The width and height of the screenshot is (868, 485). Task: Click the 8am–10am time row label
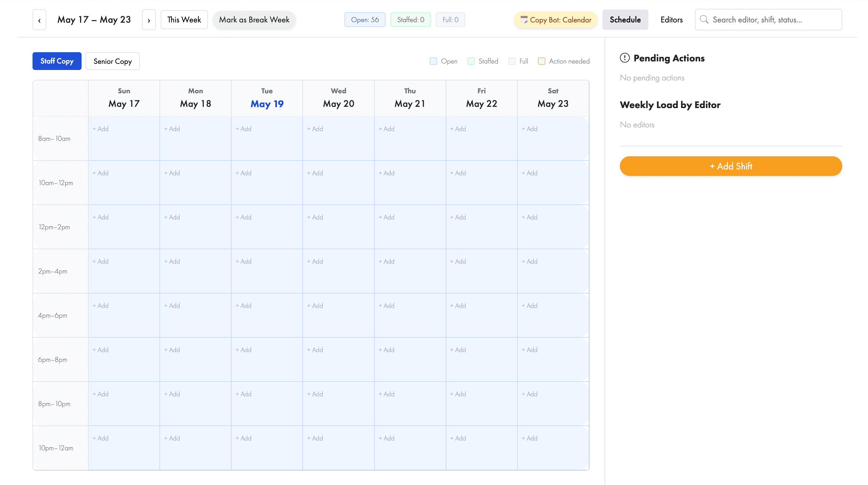[x=54, y=139]
